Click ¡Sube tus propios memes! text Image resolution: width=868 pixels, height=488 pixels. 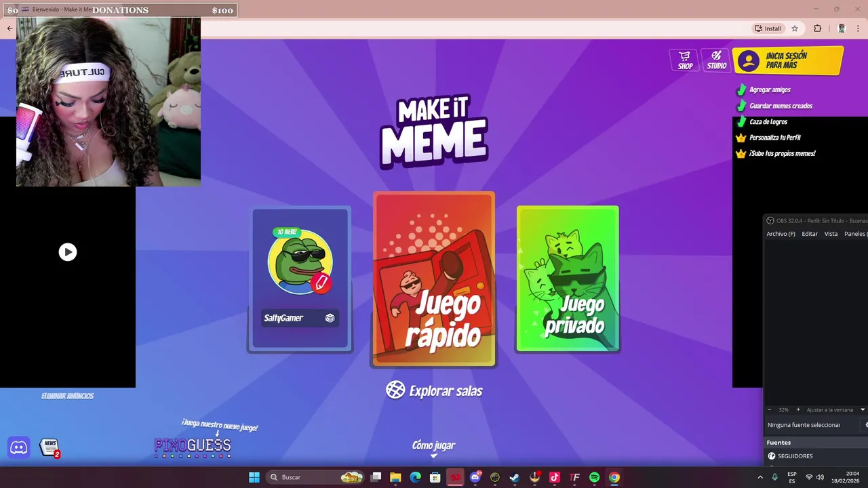point(783,153)
